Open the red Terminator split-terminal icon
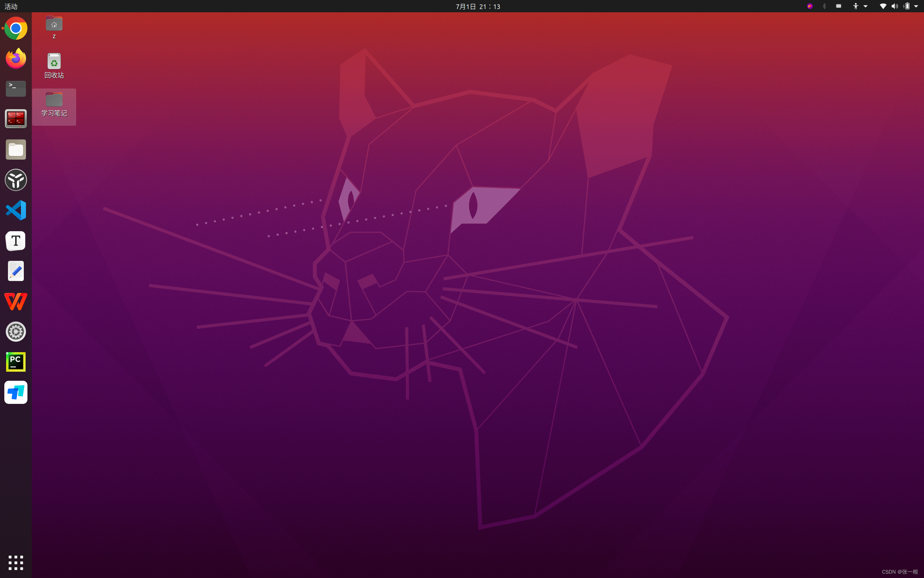The image size is (924, 578). (16, 119)
